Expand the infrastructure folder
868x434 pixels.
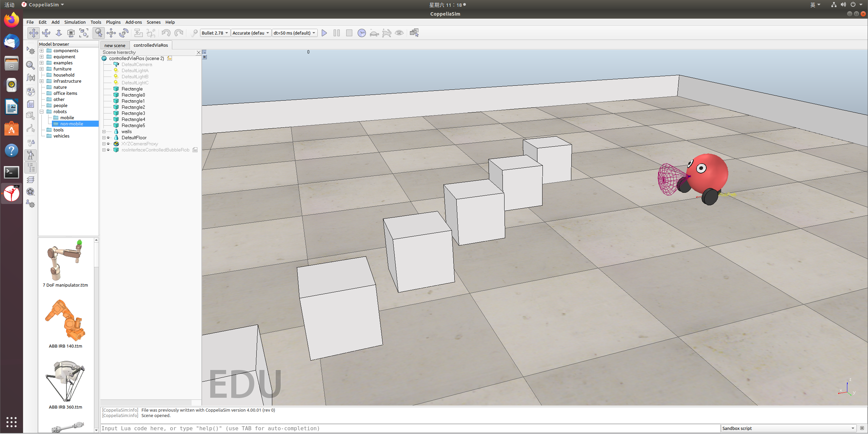(x=41, y=81)
